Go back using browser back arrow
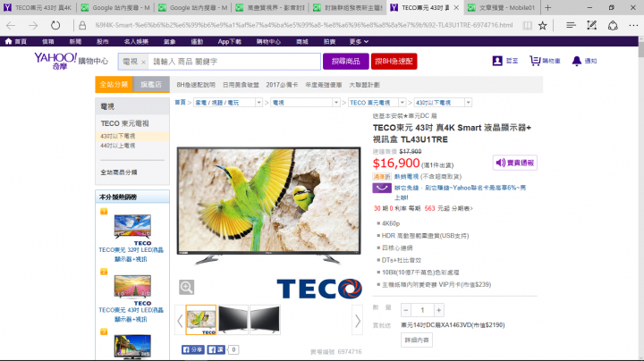Viewport: 644px width, 361px height. coord(11,25)
